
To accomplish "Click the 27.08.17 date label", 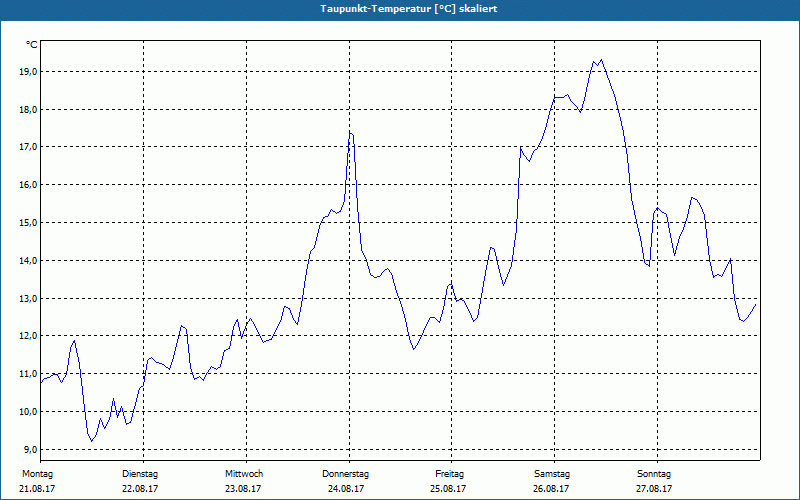I will tap(654, 489).
